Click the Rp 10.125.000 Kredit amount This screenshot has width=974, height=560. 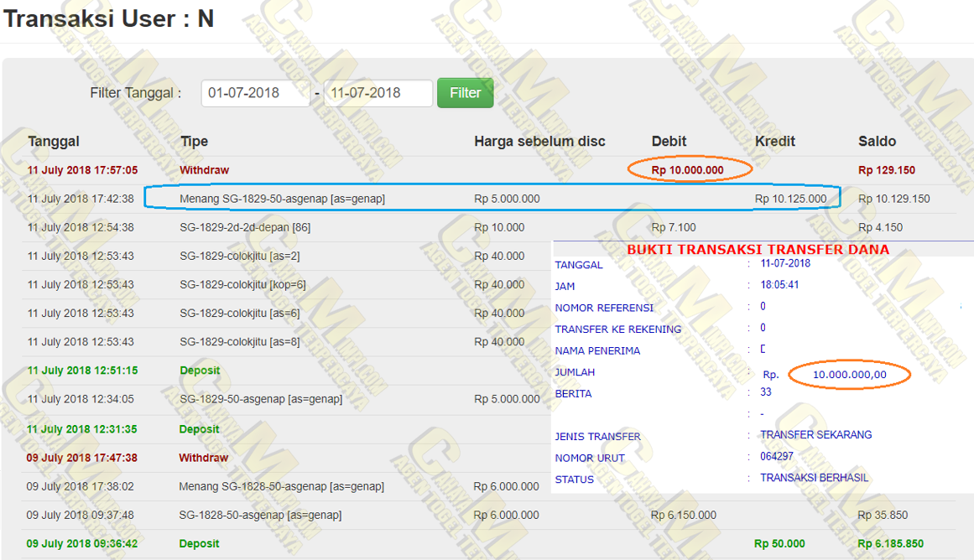point(790,199)
